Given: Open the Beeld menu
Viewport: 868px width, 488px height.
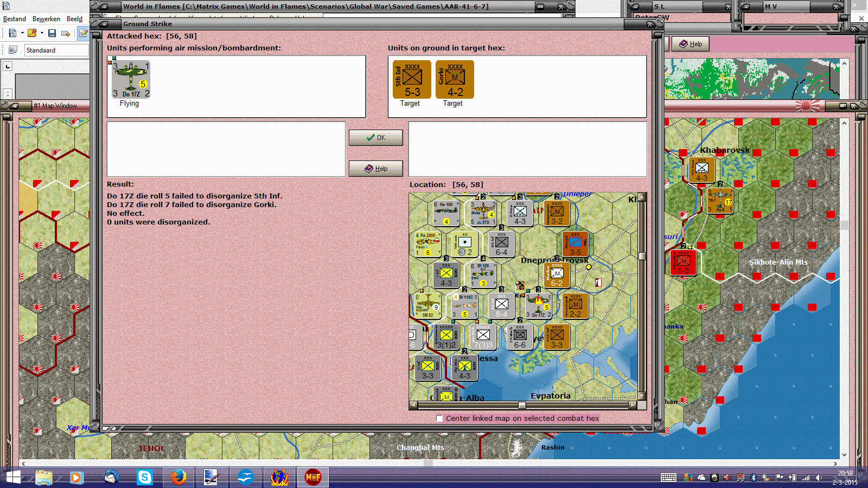Looking at the screenshot, I should 74,19.
